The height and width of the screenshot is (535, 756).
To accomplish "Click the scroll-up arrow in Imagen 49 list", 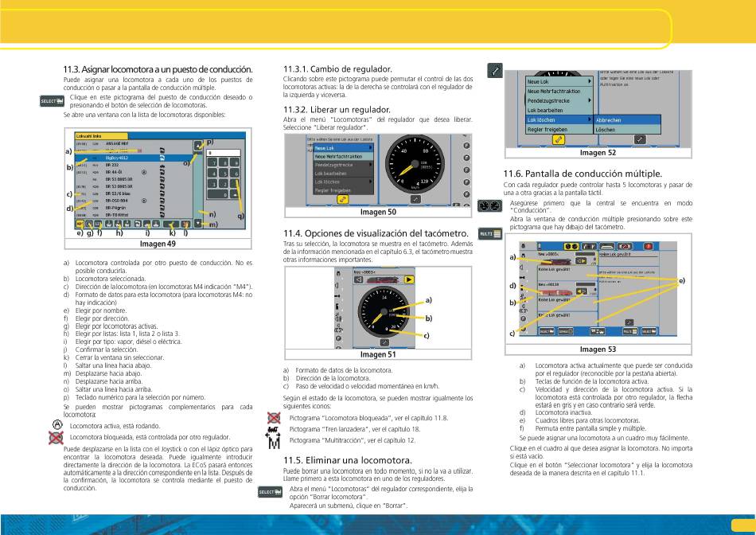I will pos(198,145).
